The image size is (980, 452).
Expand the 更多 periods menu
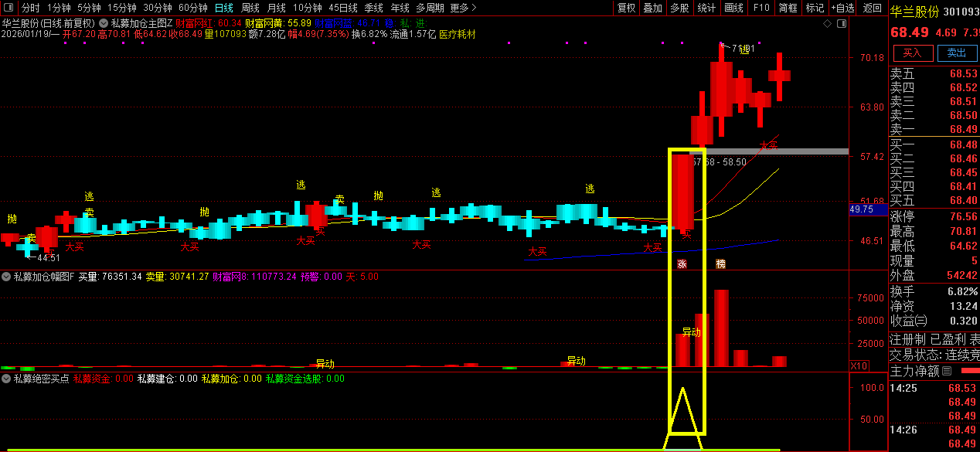(x=462, y=8)
